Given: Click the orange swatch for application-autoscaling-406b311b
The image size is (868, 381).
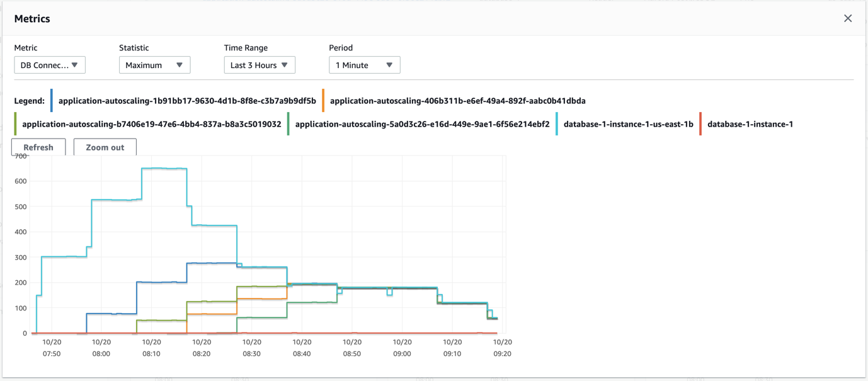Looking at the screenshot, I should (x=323, y=101).
